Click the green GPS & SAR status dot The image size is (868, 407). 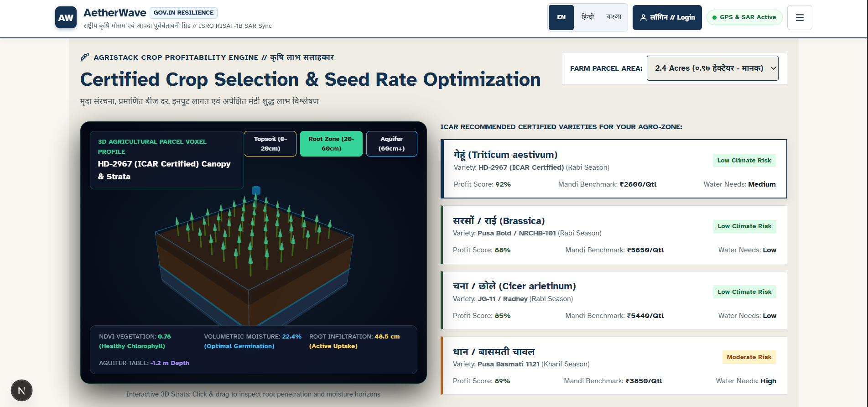714,17
